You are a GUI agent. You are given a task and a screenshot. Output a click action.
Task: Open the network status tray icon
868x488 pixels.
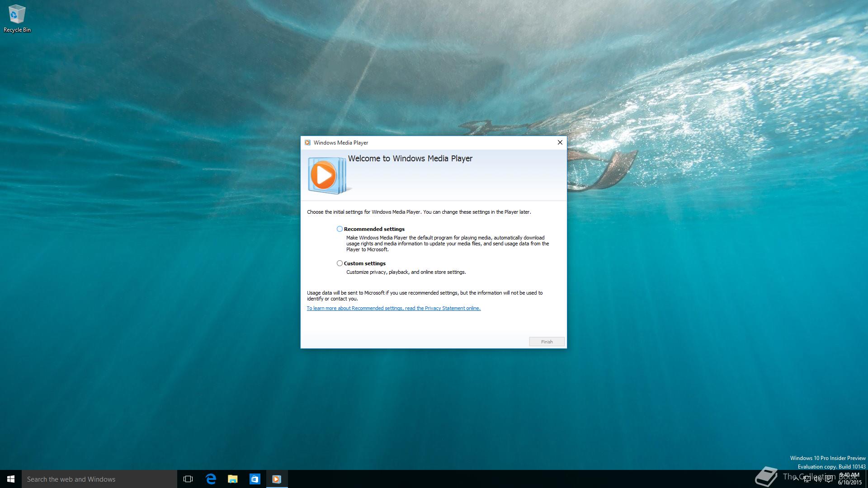tap(807, 479)
